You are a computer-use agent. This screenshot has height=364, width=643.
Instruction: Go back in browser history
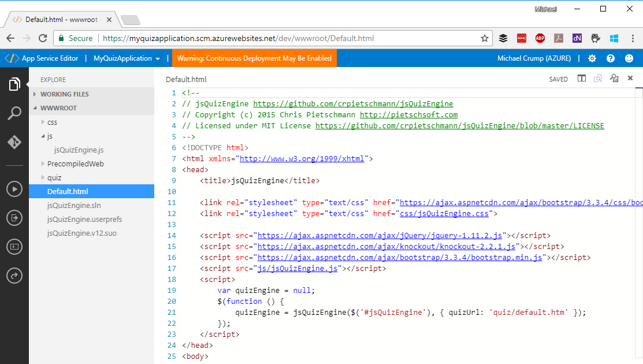point(10,38)
